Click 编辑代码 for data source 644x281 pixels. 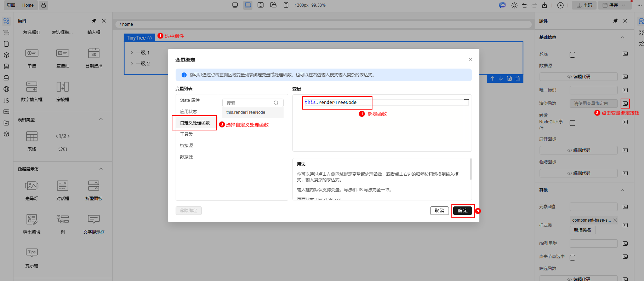pos(579,77)
